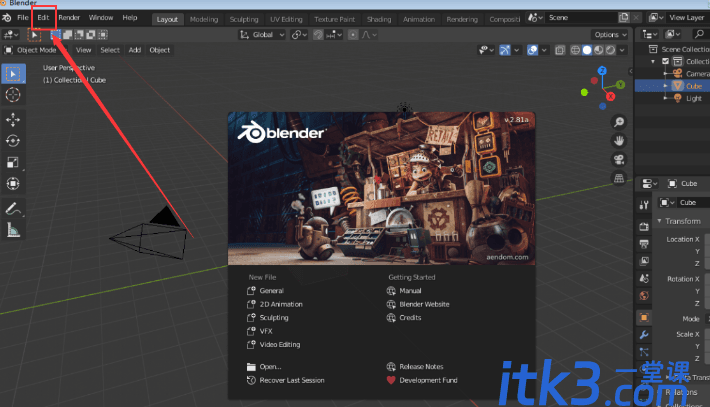Open the pivot point dropdown
The width and height of the screenshot is (710, 407).
299,34
